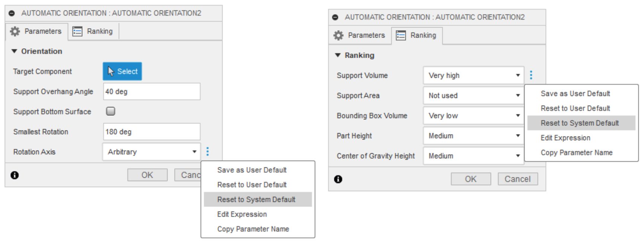Image resolution: width=644 pixels, height=241 pixels.
Task: Enable the Support Bottom Surface checkbox
Action: coord(111,111)
